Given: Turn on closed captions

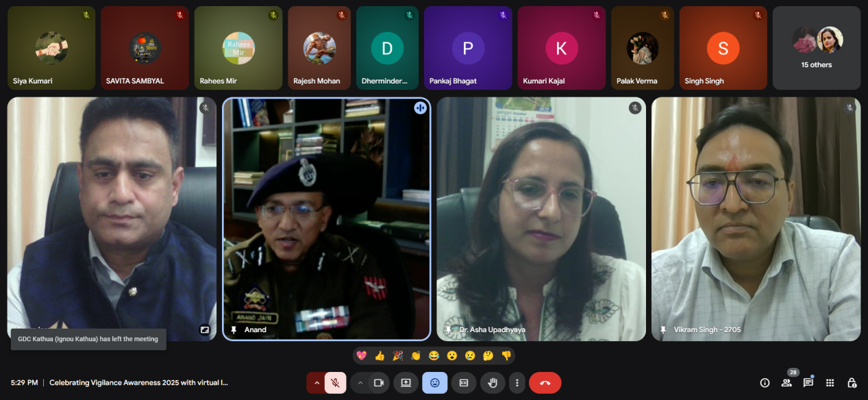Looking at the screenshot, I should [464, 383].
